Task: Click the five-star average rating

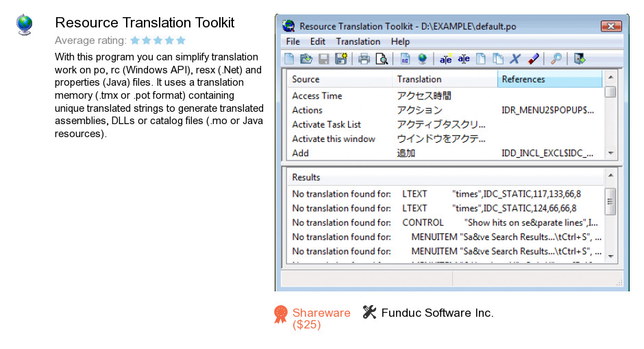Action: pyautogui.click(x=158, y=40)
